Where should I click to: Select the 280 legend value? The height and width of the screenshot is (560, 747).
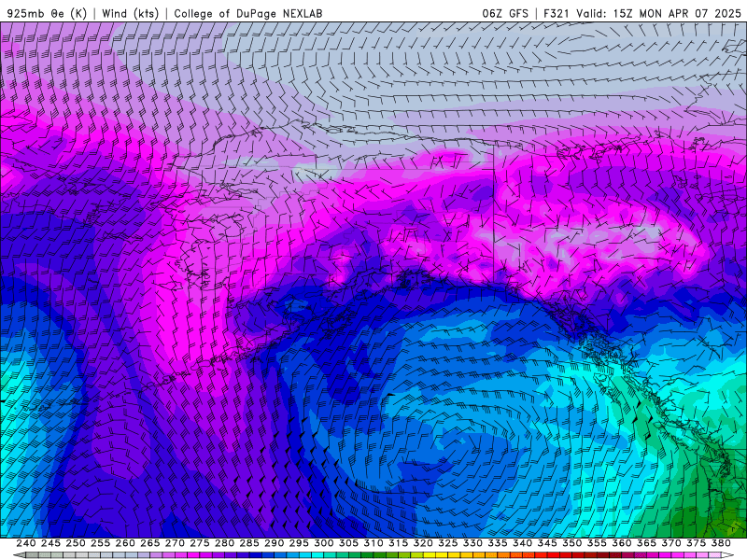coord(224,543)
